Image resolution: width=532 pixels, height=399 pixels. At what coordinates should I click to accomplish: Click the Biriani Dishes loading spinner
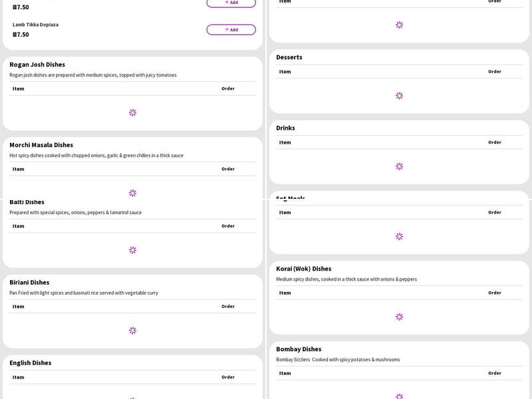coord(132,331)
